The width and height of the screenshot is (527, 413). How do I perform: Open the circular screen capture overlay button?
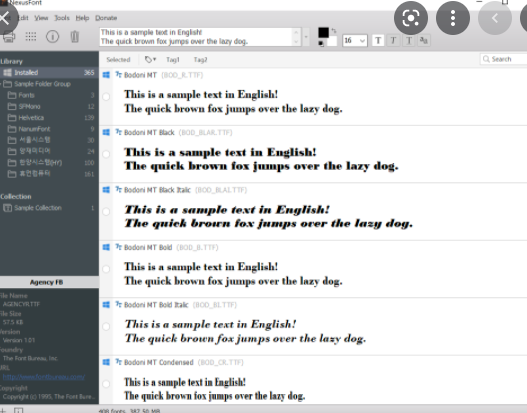click(411, 18)
